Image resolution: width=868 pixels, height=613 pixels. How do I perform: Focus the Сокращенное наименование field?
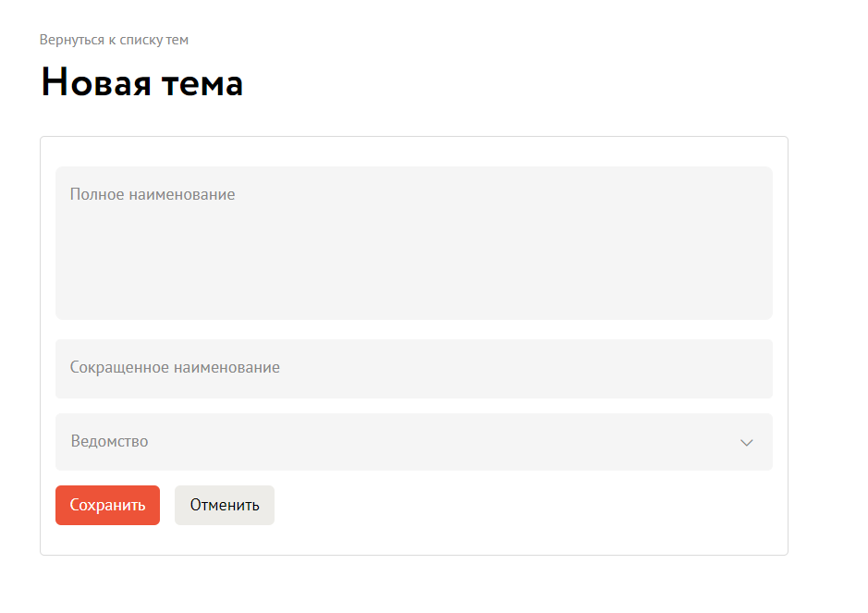tap(413, 369)
